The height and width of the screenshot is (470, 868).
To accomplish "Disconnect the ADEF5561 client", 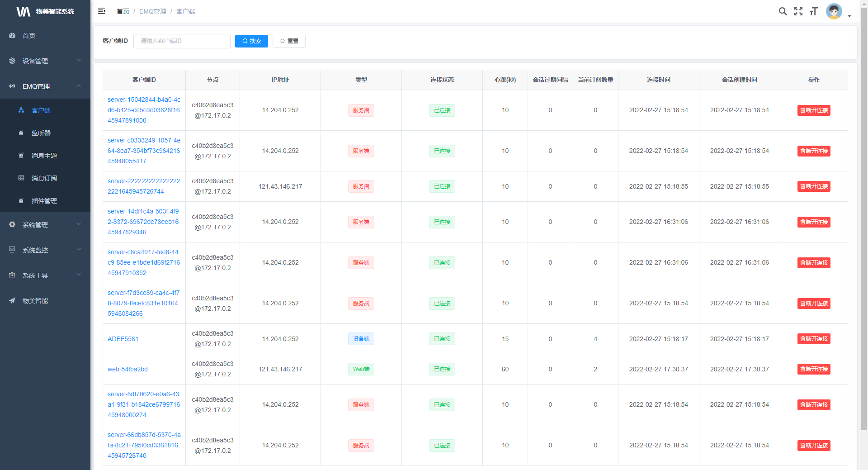I will [813, 339].
